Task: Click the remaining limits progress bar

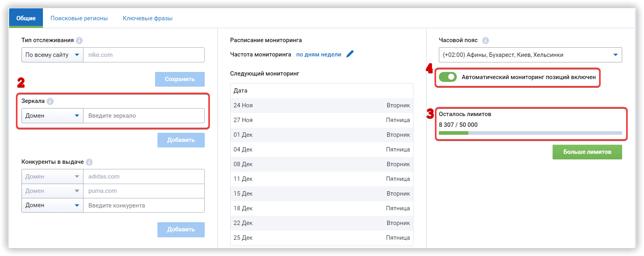Action: click(x=530, y=133)
